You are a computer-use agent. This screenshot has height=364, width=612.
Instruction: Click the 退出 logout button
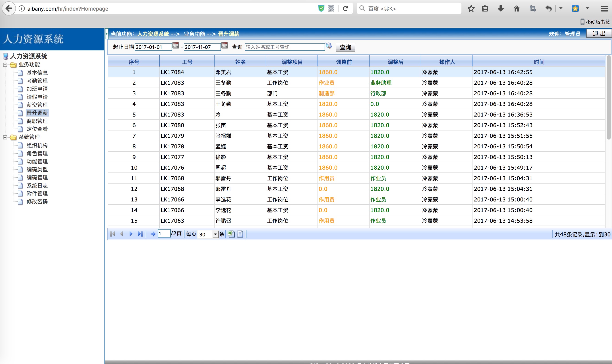(x=598, y=34)
